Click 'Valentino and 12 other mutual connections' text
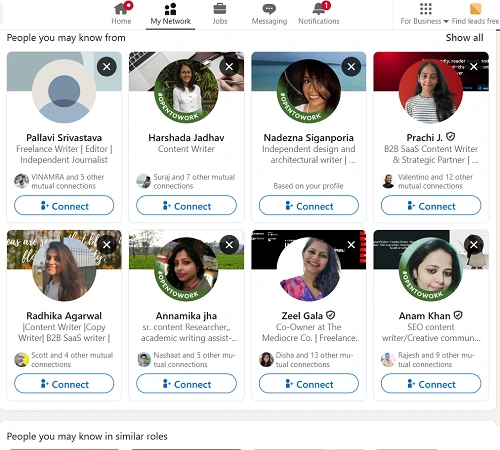This screenshot has height=450, width=500. 435,181
